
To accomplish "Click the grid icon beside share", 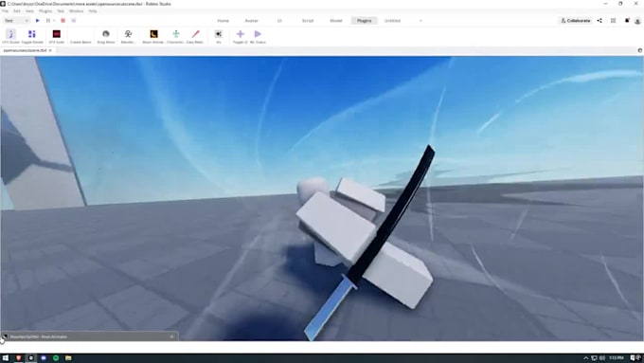I will pos(613,21).
